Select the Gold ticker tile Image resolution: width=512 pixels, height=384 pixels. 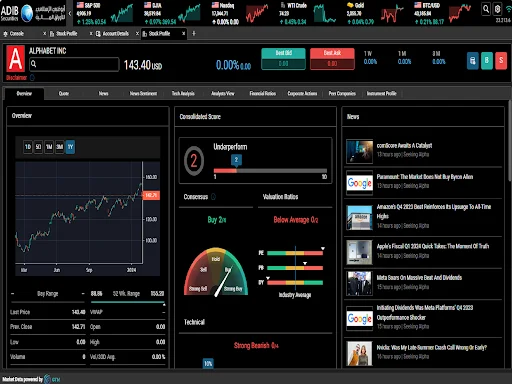pyautogui.click(x=375, y=13)
